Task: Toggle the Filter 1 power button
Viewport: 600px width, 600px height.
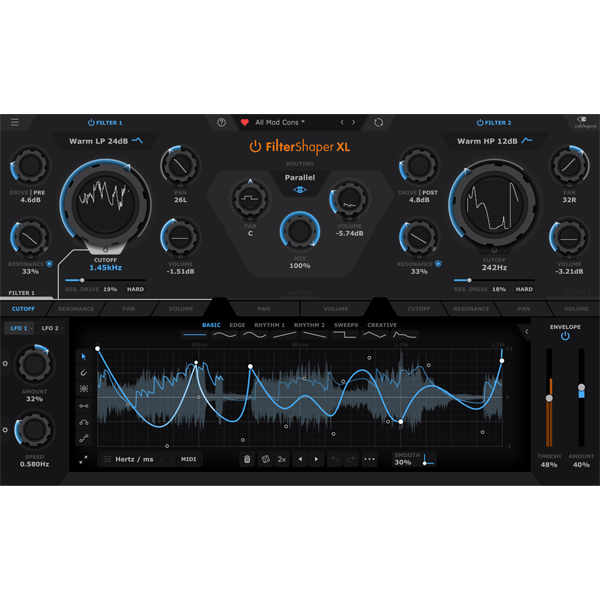Action: pyautogui.click(x=91, y=122)
